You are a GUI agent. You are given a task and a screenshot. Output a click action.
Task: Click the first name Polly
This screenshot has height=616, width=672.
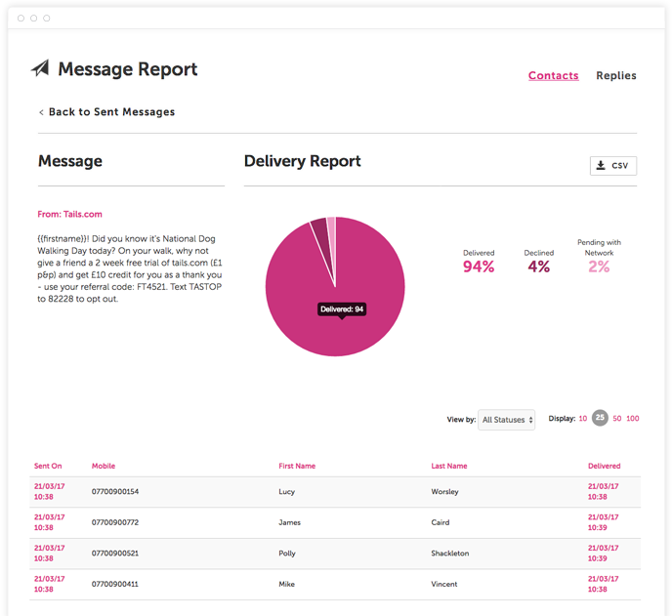pyautogui.click(x=287, y=554)
